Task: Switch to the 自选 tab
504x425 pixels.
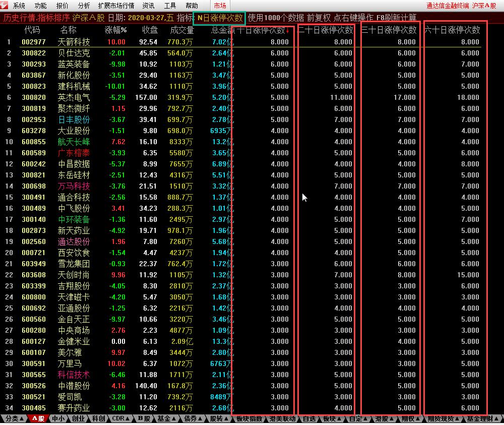Action: point(309,418)
